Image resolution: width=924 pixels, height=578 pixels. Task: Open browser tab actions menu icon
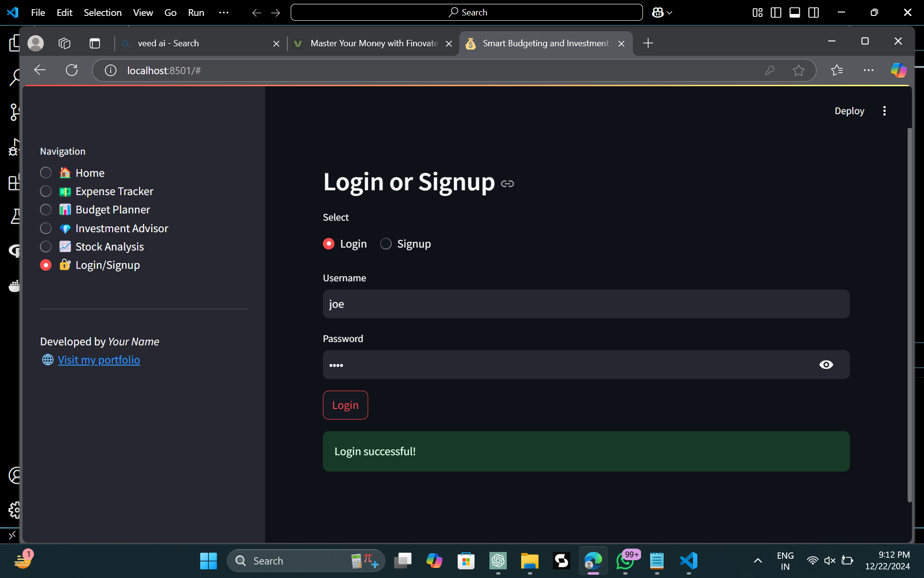(95, 43)
